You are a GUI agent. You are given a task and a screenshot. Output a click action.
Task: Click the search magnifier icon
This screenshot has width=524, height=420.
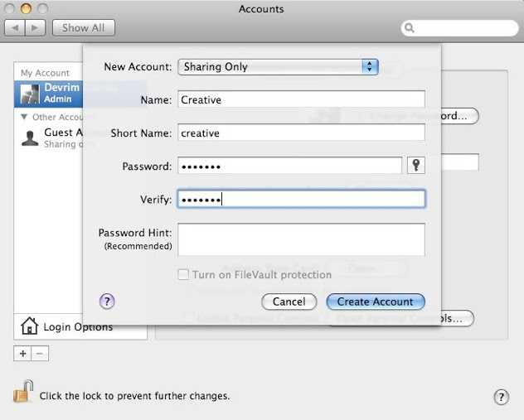point(410,28)
